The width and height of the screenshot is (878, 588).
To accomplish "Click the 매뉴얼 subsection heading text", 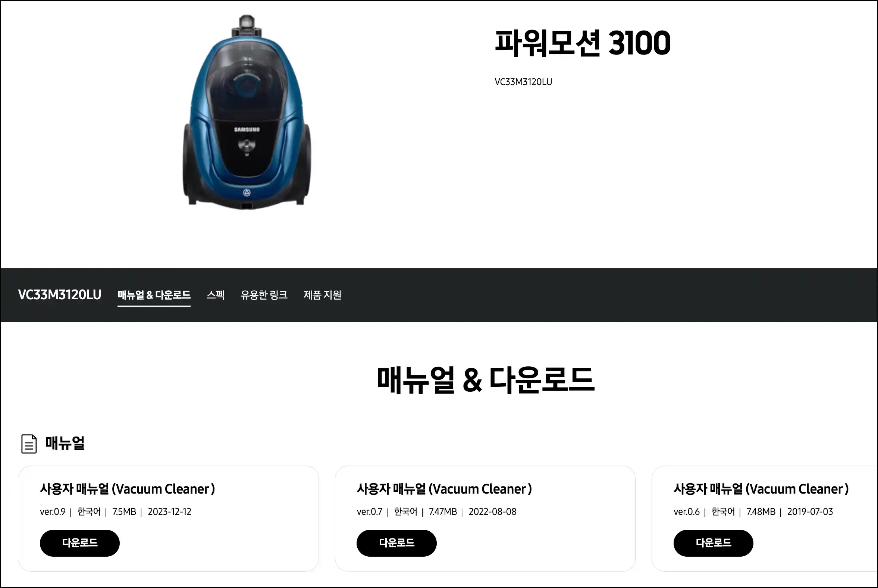I will (x=65, y=443).
